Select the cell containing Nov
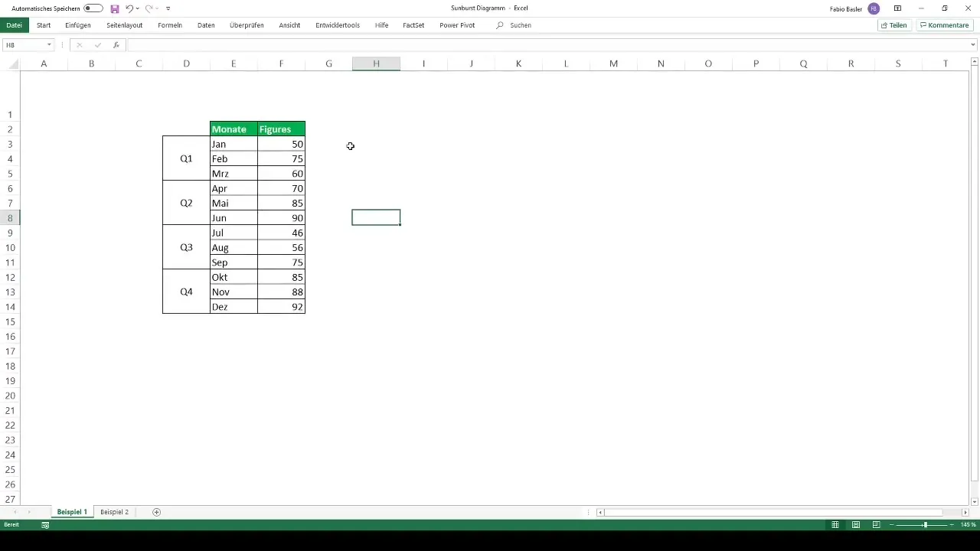The height and width of the screenshot is (551, 980). pyautogui.click(x=234, y=292)
